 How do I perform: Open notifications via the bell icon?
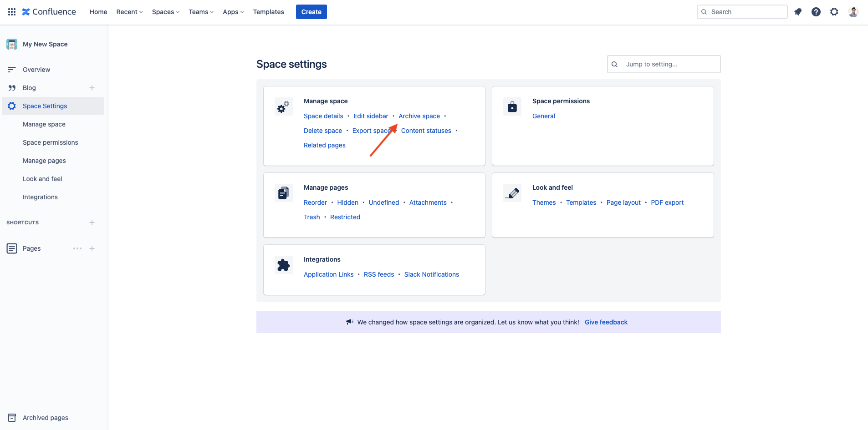797,11
